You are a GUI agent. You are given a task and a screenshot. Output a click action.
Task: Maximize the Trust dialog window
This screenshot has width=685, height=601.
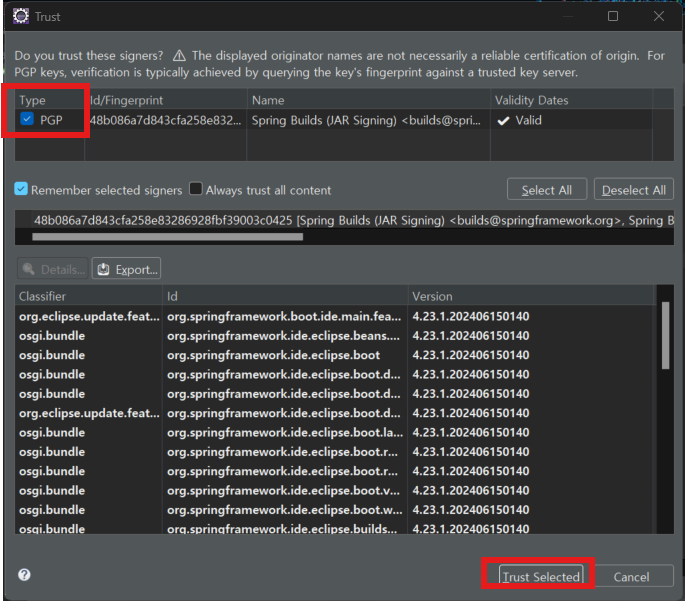612,16
